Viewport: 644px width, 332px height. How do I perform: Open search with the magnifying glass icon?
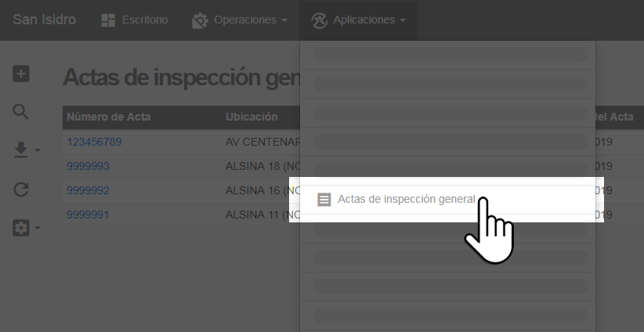(21, 111)
